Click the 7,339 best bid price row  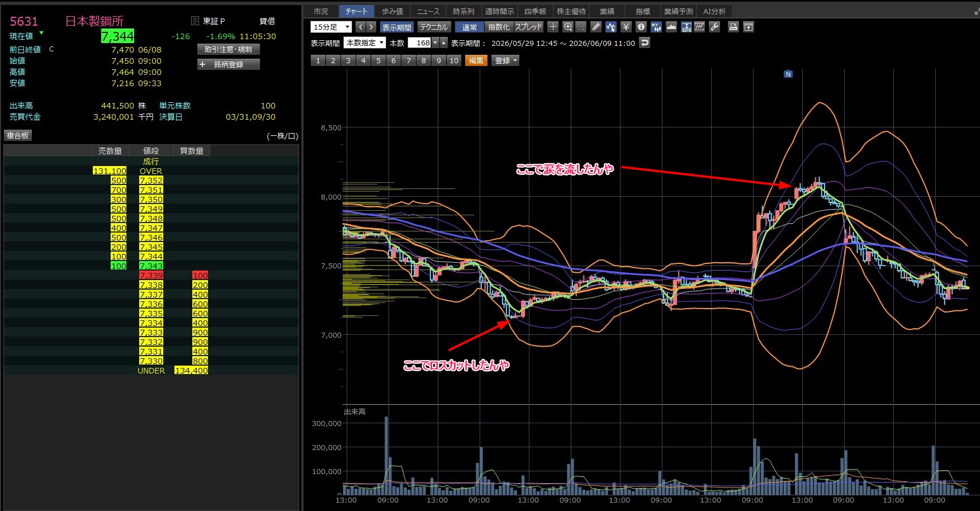151,275
